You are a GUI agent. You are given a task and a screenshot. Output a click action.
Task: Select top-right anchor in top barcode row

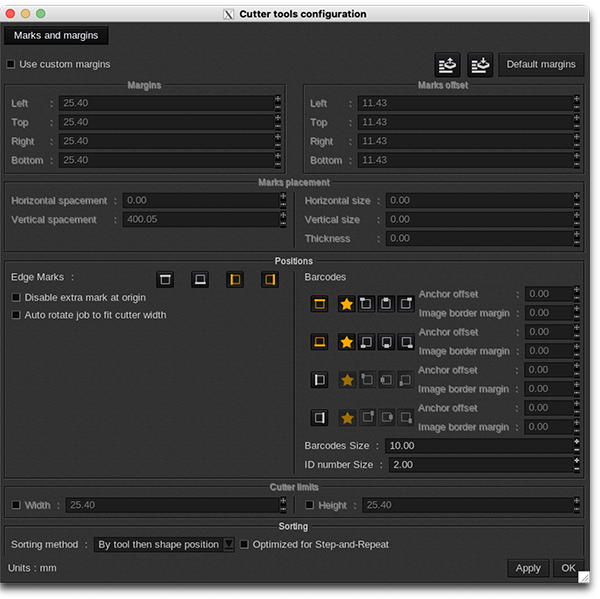(406, 304)
